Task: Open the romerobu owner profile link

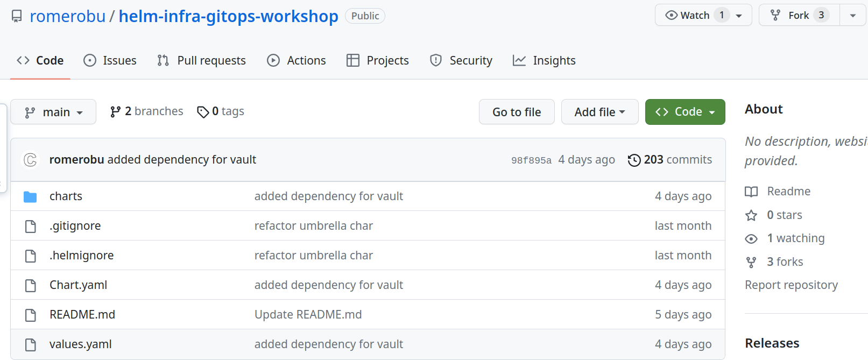Action: click(68, 16)
